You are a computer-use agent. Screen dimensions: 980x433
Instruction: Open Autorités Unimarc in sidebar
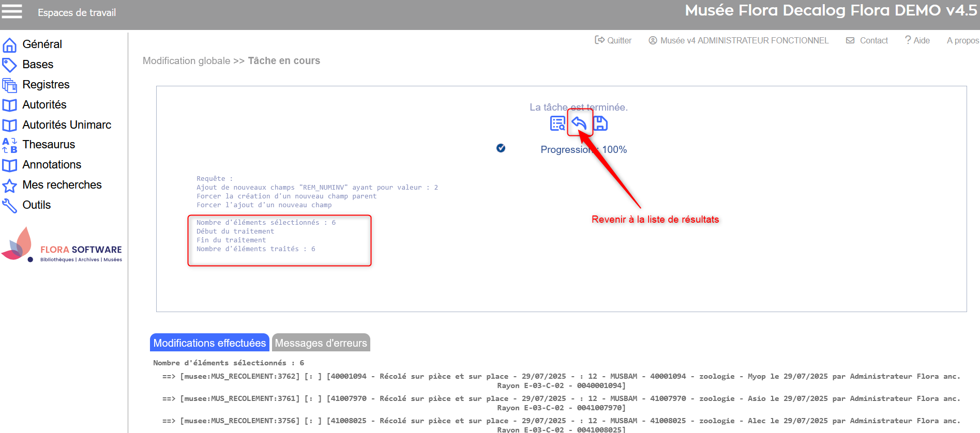[67, 125]
